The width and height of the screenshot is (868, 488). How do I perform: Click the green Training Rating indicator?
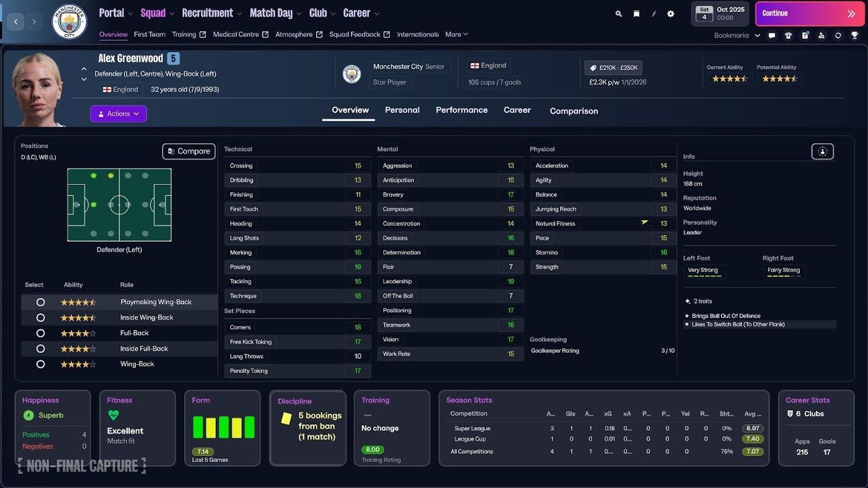(372, 449)
